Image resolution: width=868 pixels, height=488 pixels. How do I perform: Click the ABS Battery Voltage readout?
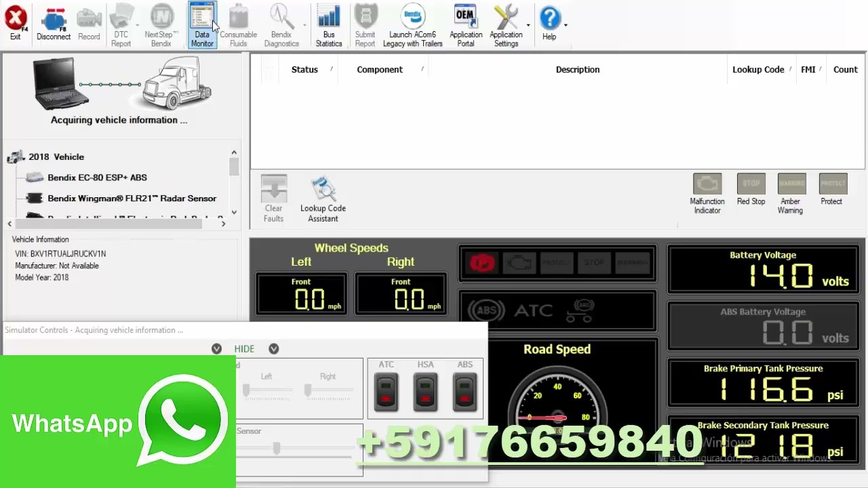coord(764,327)
